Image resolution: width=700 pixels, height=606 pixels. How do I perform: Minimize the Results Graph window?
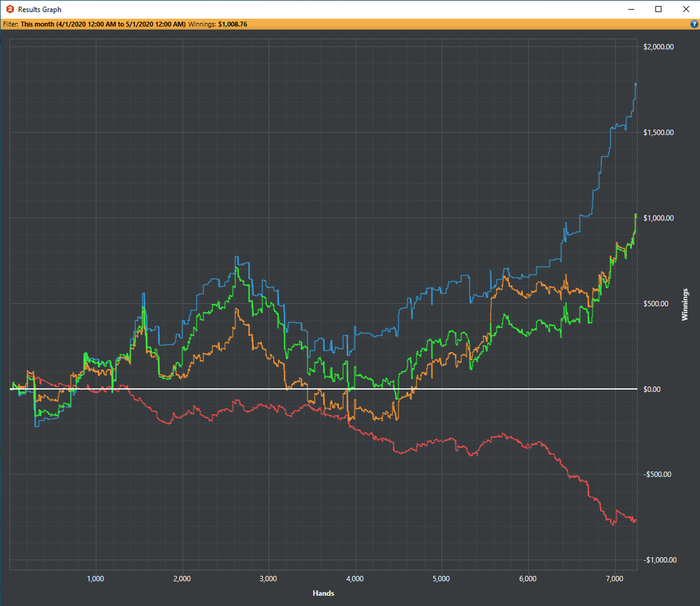(x=631, y=9)
